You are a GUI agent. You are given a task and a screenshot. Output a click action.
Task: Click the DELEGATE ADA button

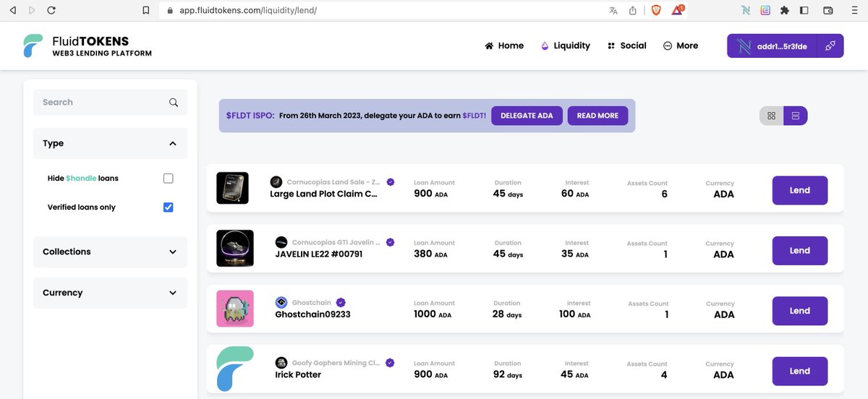click(527, 116)
